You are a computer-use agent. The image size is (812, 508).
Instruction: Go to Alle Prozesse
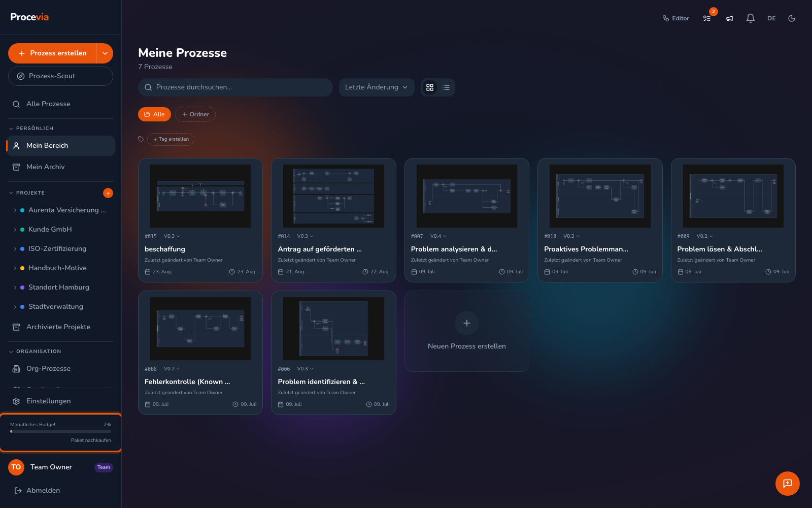60,104
